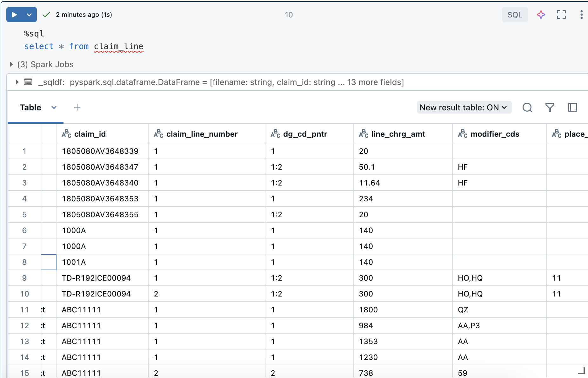Image resolution: width=588 pixels, height=378 pixels.
Task: Click the modifier_cds string type icon
Action: (463, 134)
